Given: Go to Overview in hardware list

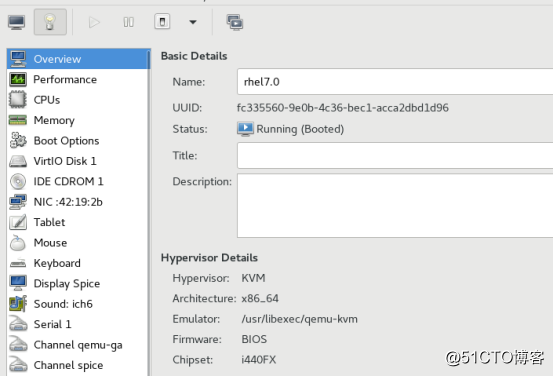Looking at the screenshot, I should click(x=78, y=59).
